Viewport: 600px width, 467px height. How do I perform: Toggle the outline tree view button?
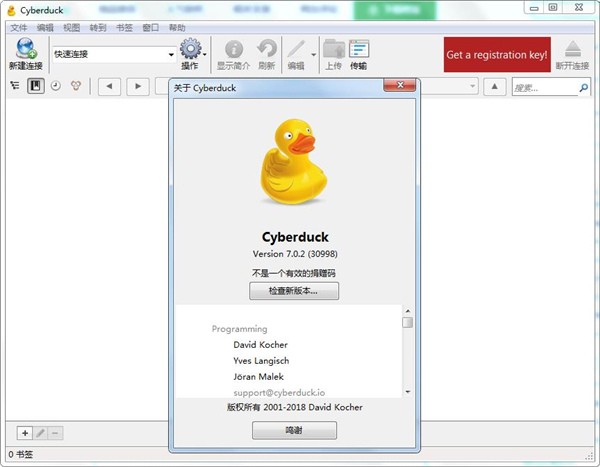tap(15, 87)
